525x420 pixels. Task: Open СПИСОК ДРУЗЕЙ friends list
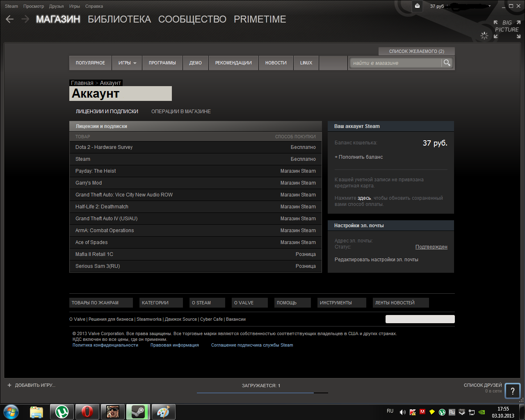[483, 385]
